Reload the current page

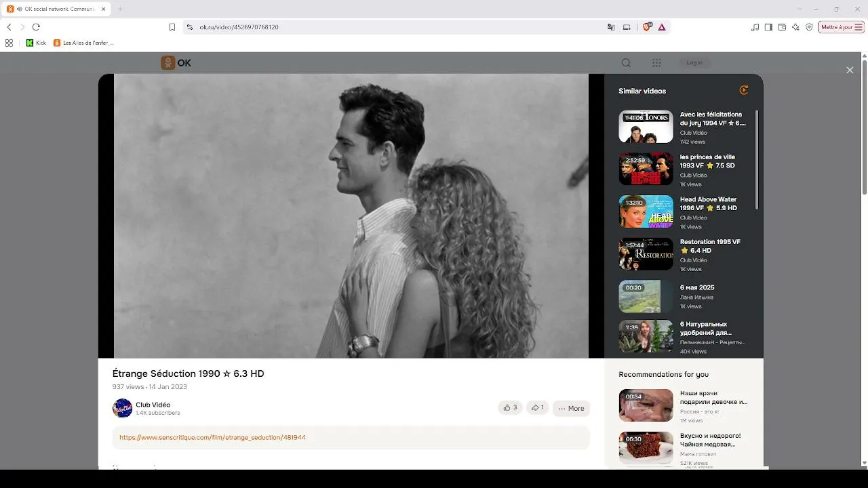(x=36, y=27)
